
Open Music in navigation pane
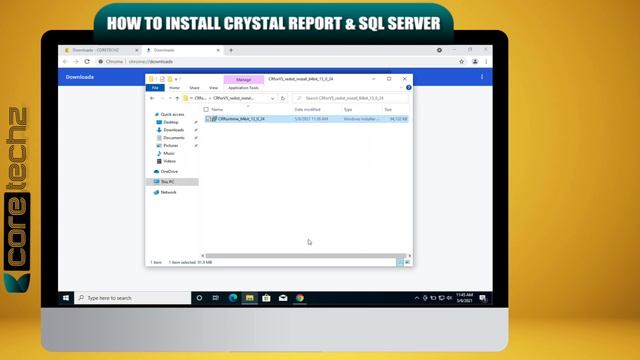pos(169,153)
